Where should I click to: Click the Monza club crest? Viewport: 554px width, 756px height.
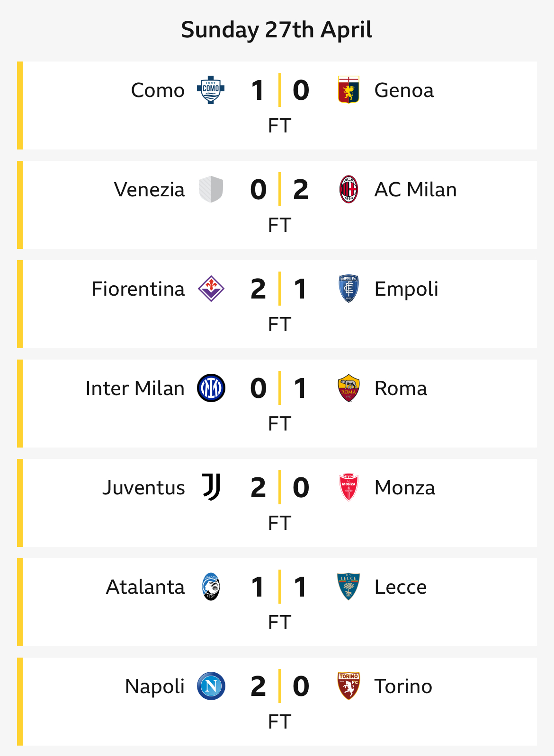348,487
